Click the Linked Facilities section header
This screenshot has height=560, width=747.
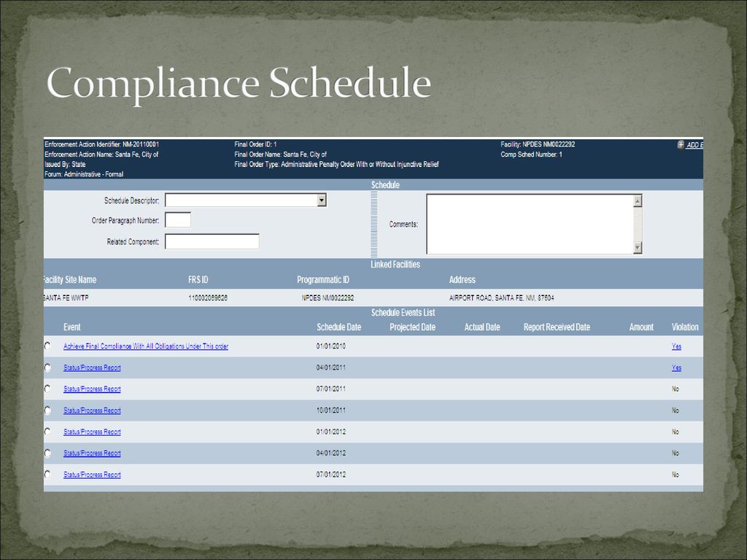(395, 264)
